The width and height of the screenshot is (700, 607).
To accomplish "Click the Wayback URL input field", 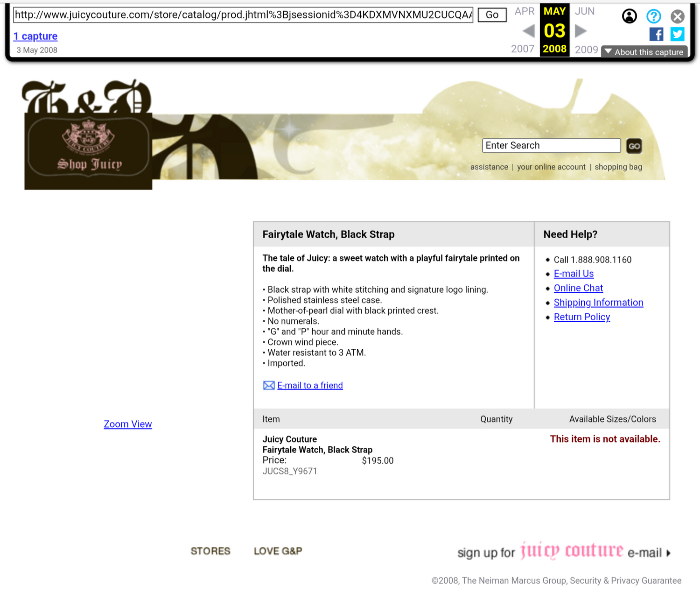I will (243, 15).
